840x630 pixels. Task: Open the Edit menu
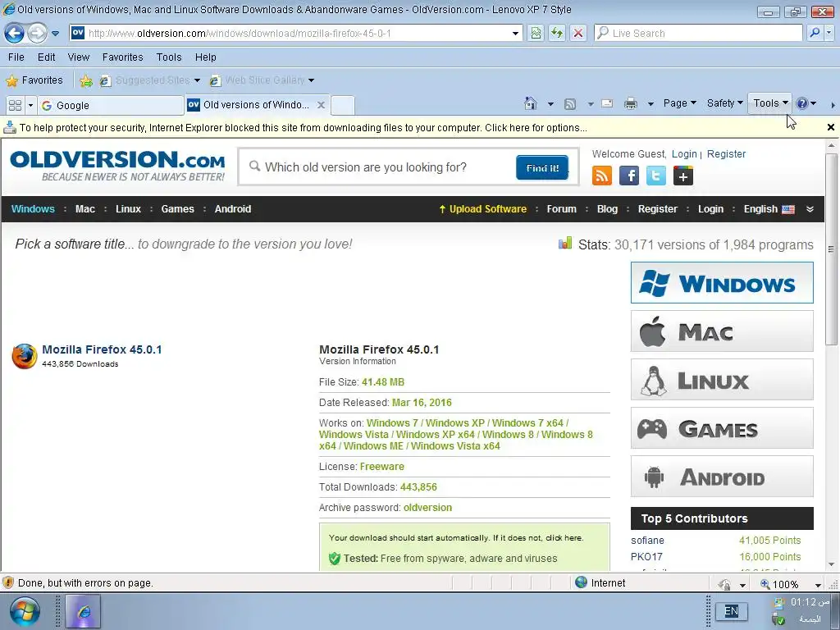(x=46, y=57)
